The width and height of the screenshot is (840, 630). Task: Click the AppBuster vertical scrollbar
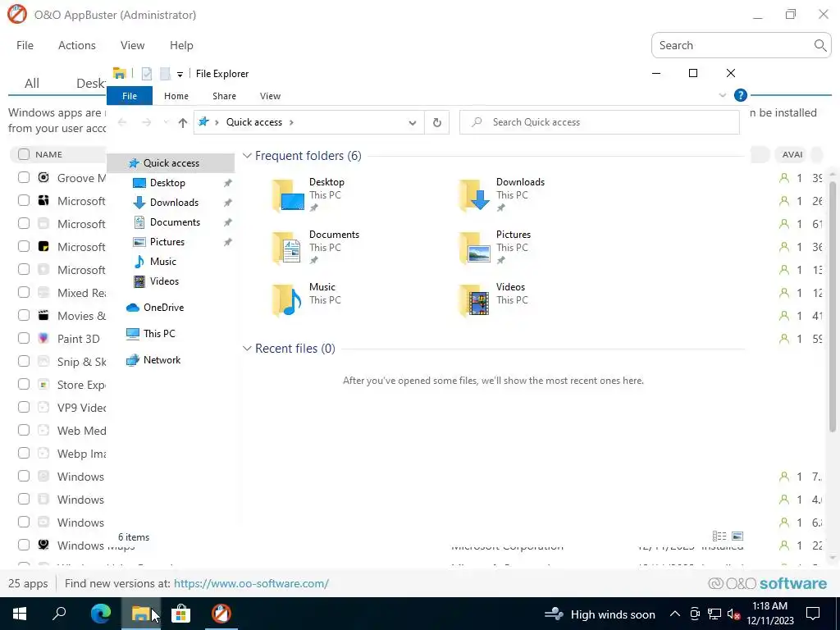[x=832, y=305]
